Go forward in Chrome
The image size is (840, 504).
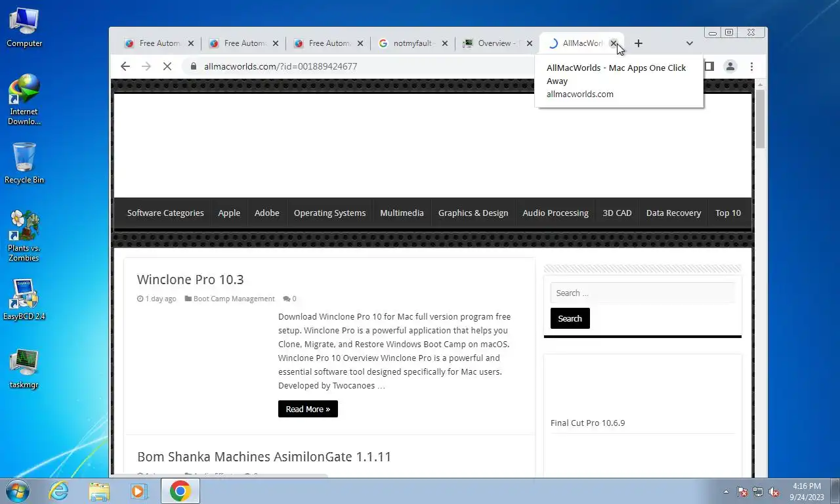(146, 66)
